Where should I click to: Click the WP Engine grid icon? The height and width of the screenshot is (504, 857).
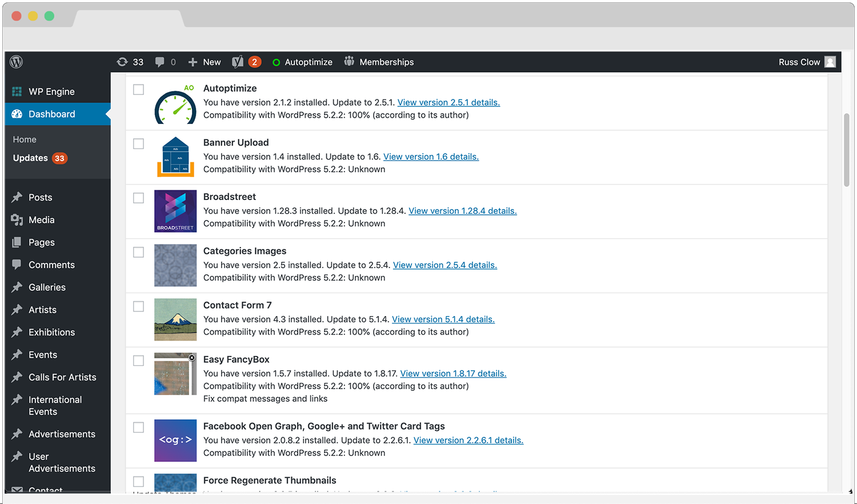pos(17,91)
